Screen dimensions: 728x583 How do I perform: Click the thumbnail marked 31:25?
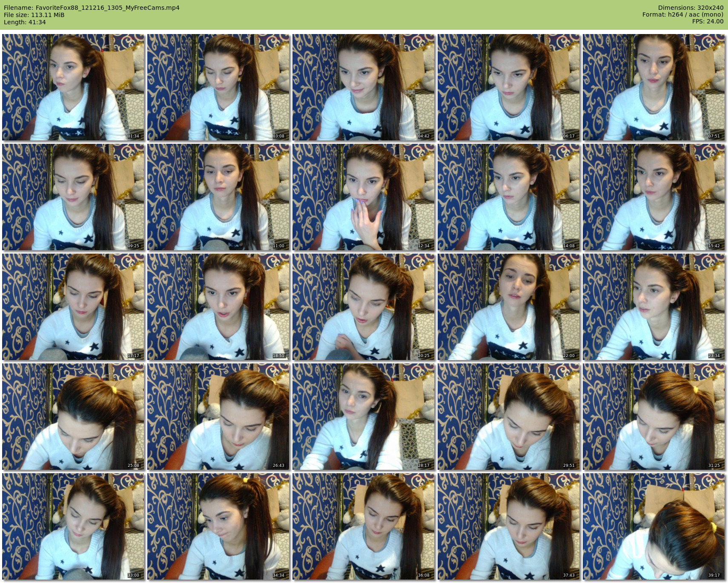click(654, 417)
